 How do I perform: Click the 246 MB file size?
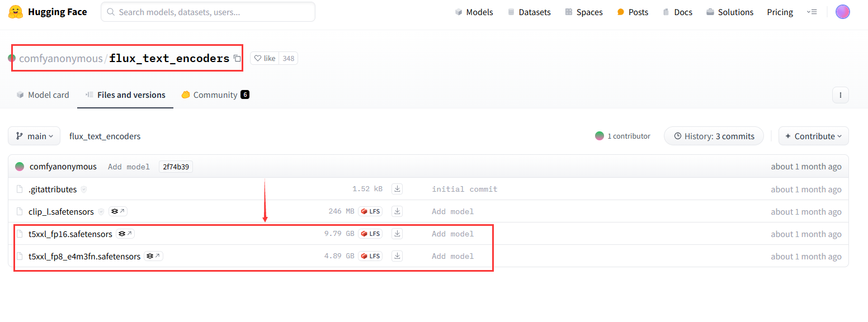[341, 212]
